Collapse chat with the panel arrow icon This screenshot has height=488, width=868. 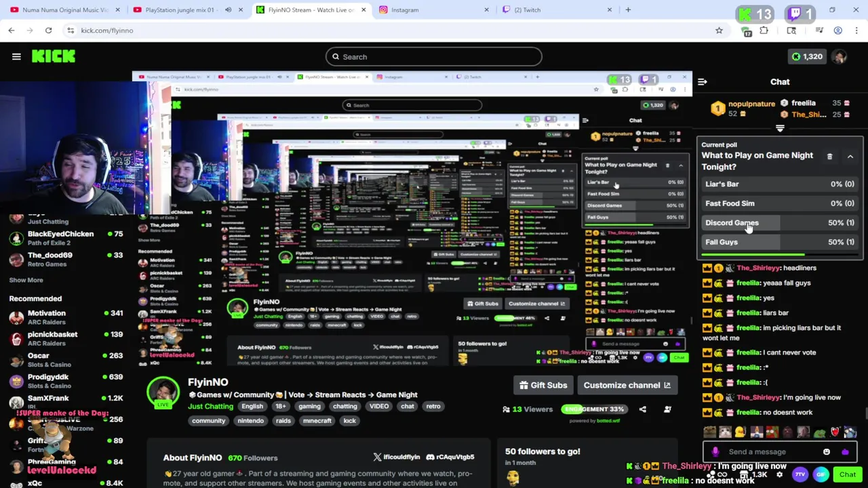[x=703, y=82]
